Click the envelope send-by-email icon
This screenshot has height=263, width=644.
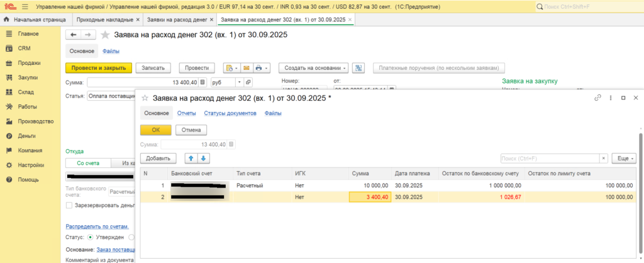pyautogui.click(x=247, y=68)
